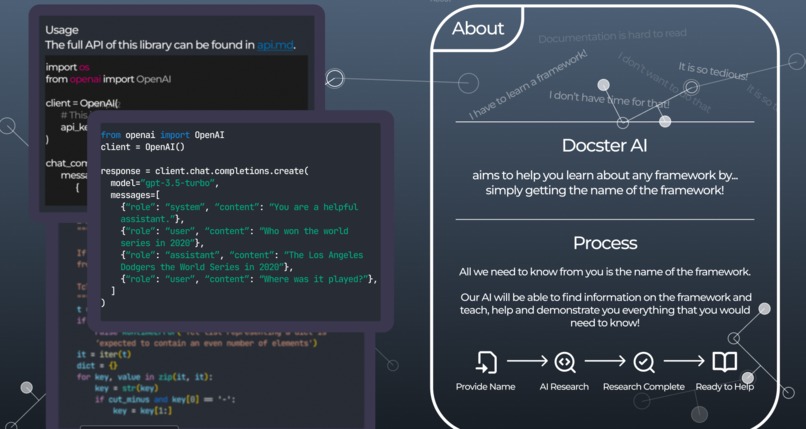Click the Process heading
This screenshot has width=806, height=429.
pyautogui.click(x=605, y=243)
